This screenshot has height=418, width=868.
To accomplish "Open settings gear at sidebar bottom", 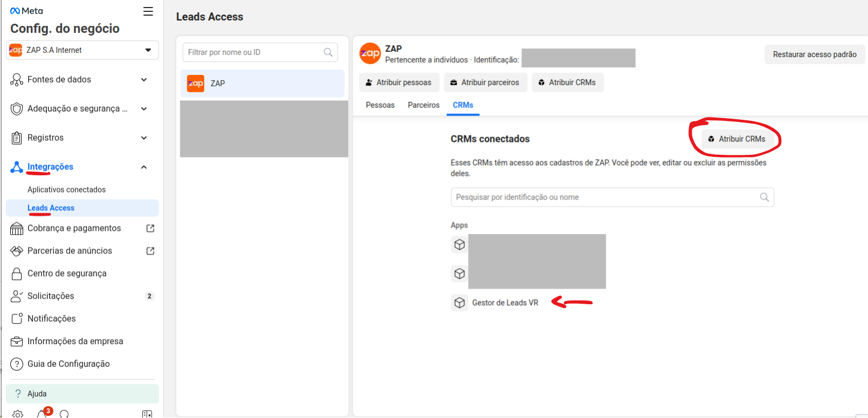I will pyautogui.click(x=18, y=414).
